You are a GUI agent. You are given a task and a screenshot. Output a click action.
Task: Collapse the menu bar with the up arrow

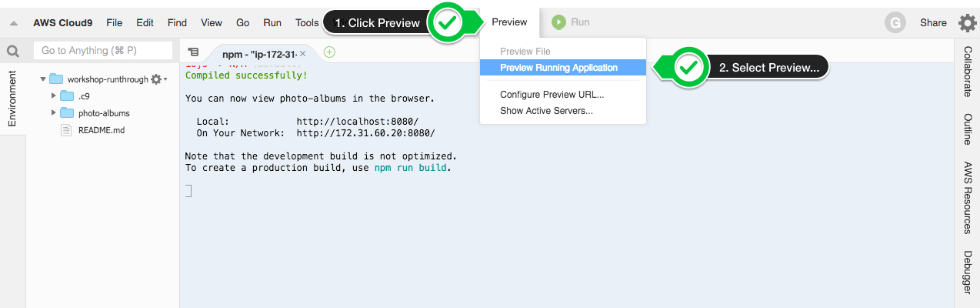[14, 23]
